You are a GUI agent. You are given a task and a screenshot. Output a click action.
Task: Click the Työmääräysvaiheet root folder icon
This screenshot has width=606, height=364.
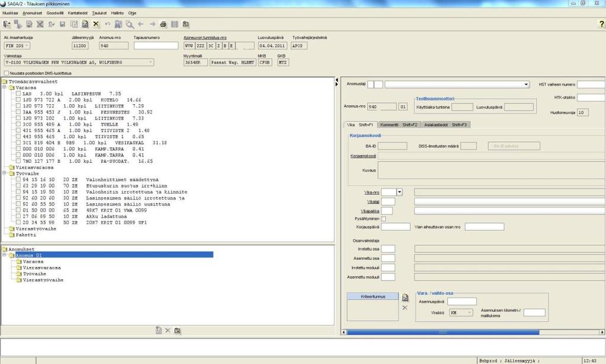click(5, 82)
